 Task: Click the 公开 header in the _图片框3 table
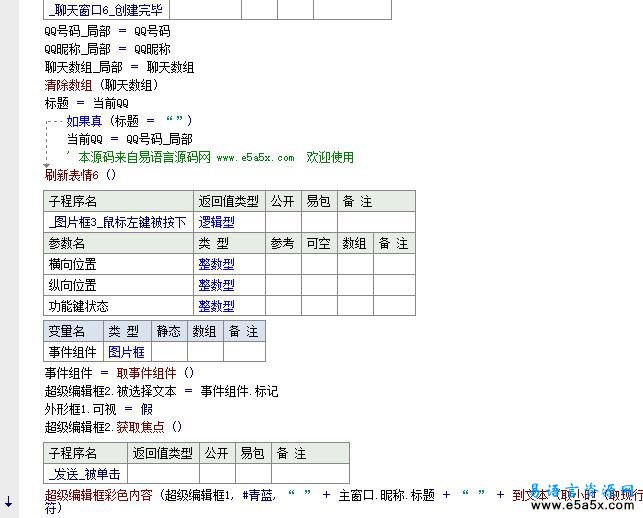[283, 201]
